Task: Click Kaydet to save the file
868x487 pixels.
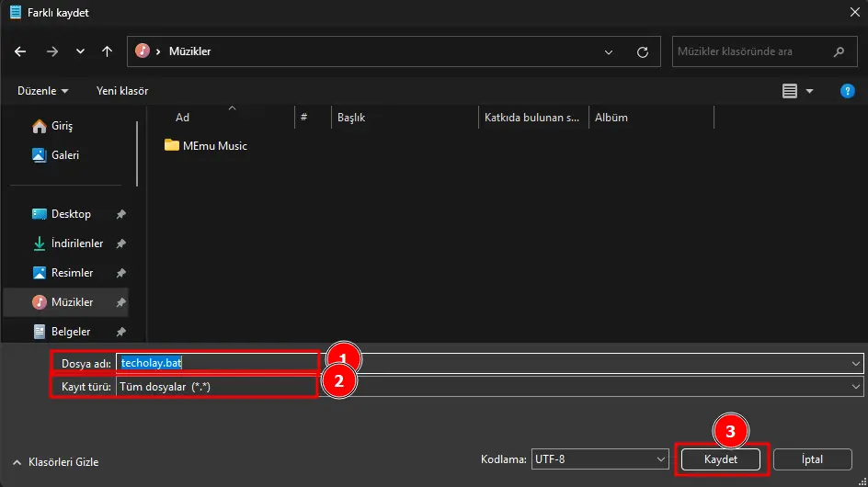Action: click(x=720, y=459)
